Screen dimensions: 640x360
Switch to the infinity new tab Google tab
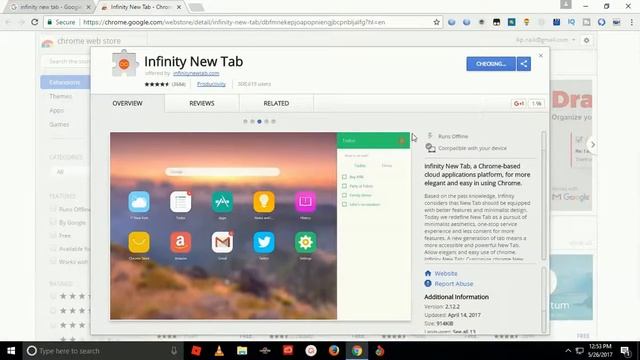(50, 7)
